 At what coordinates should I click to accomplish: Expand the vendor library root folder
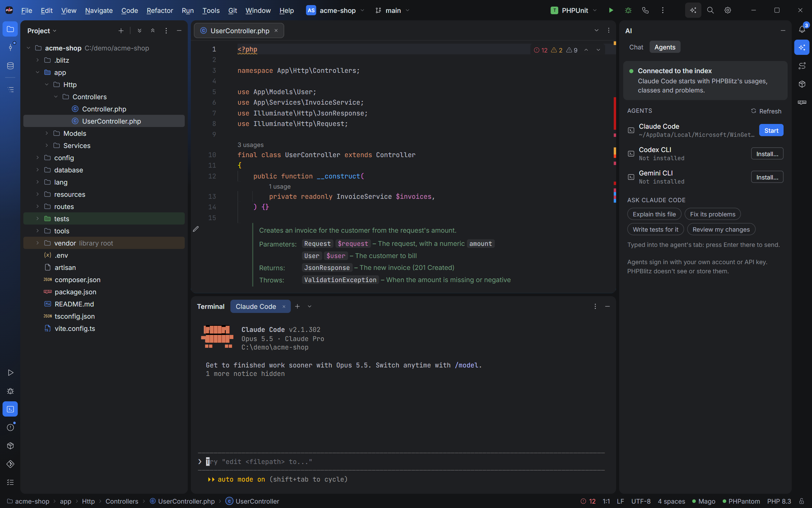(38, 243)
